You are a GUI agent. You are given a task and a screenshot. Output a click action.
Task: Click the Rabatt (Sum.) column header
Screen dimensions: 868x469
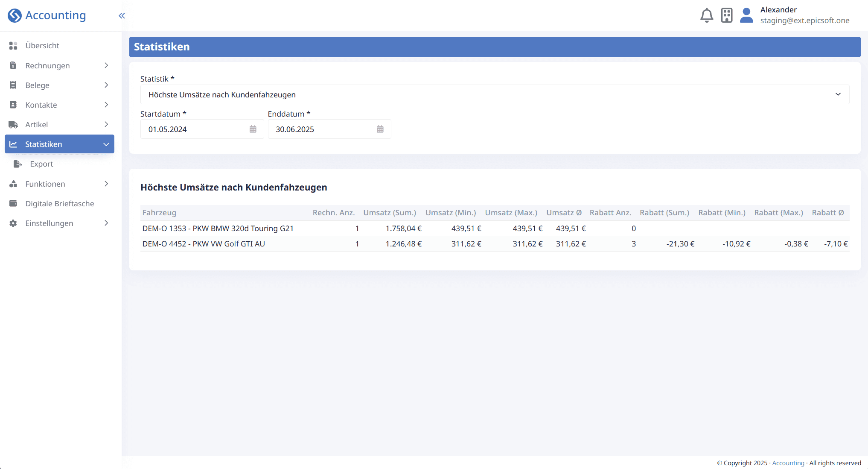point(664,213)
